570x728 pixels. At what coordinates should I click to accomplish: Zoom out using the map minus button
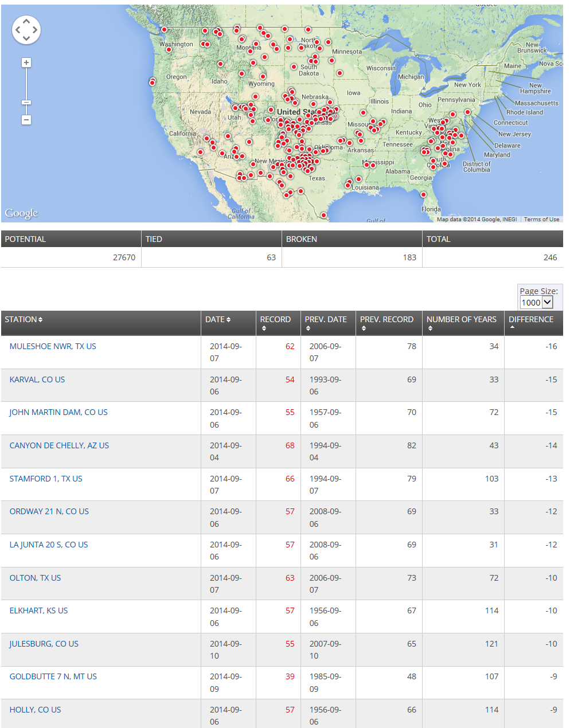point(26,120)
